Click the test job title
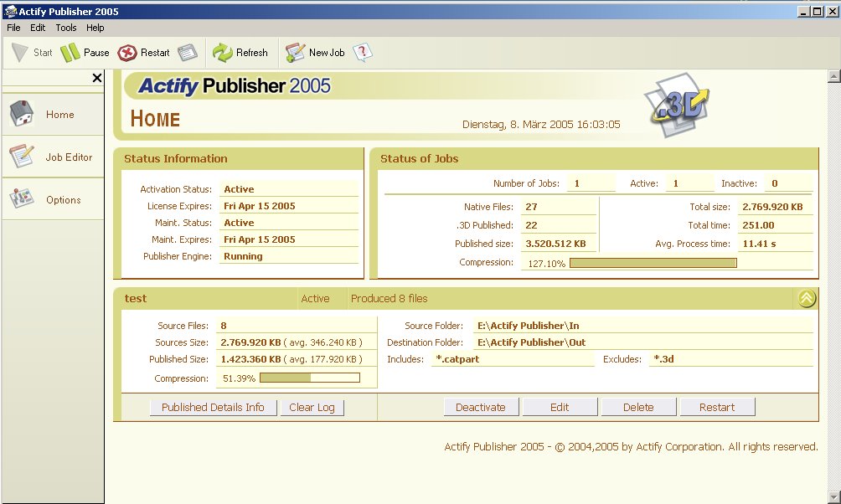This screenshot has height=504, width=841. point(135,299)
